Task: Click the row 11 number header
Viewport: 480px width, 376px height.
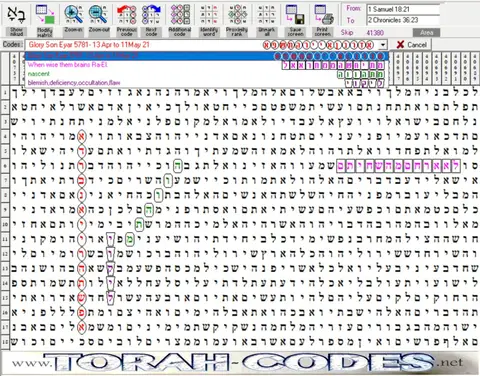Action: click(5, 239)
